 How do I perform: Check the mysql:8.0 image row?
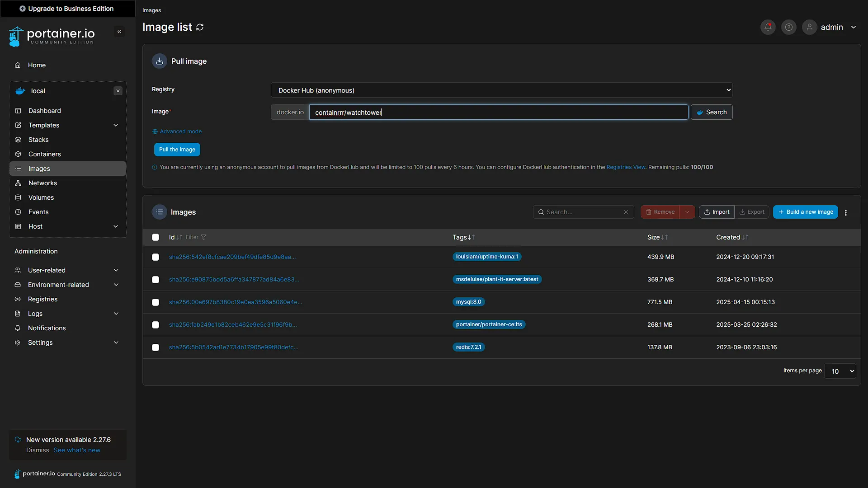coord(156,302)
